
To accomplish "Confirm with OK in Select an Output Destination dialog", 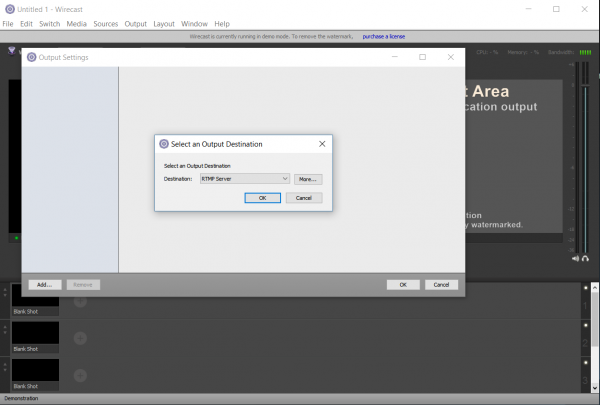I will [262, 198].
